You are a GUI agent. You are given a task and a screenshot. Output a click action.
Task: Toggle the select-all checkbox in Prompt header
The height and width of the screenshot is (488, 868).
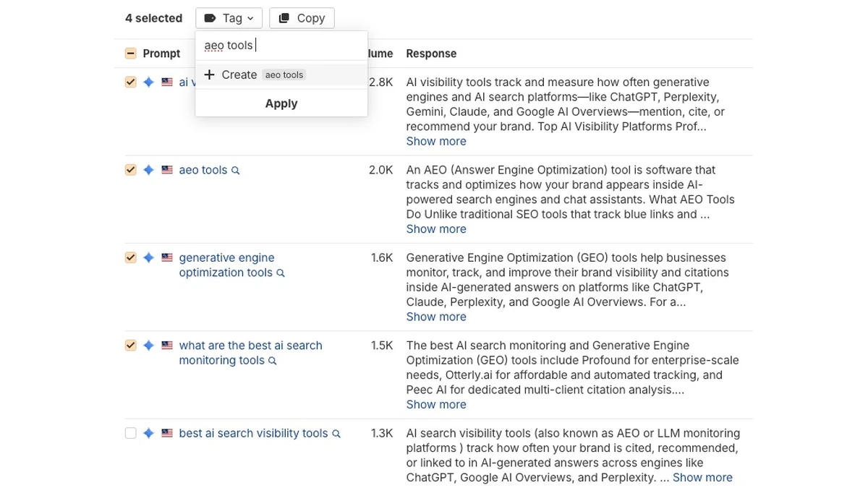pyautogui.click(x=130, y=53)
